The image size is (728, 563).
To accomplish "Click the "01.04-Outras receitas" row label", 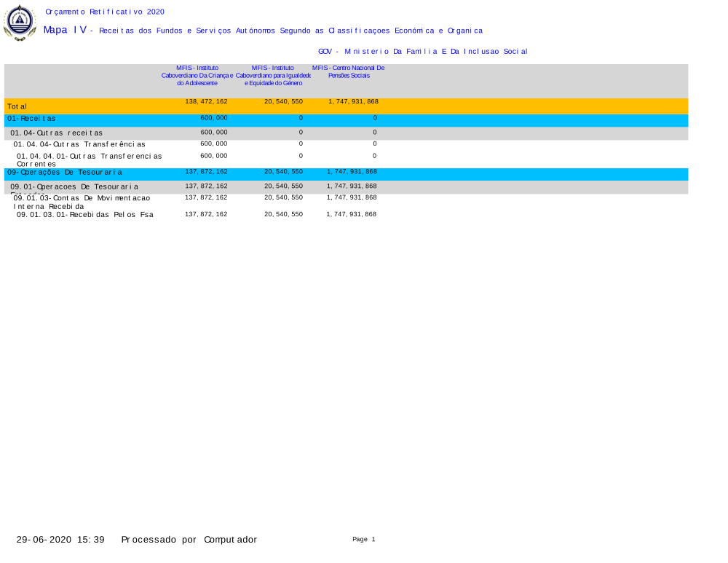I will tap(57, 133).
